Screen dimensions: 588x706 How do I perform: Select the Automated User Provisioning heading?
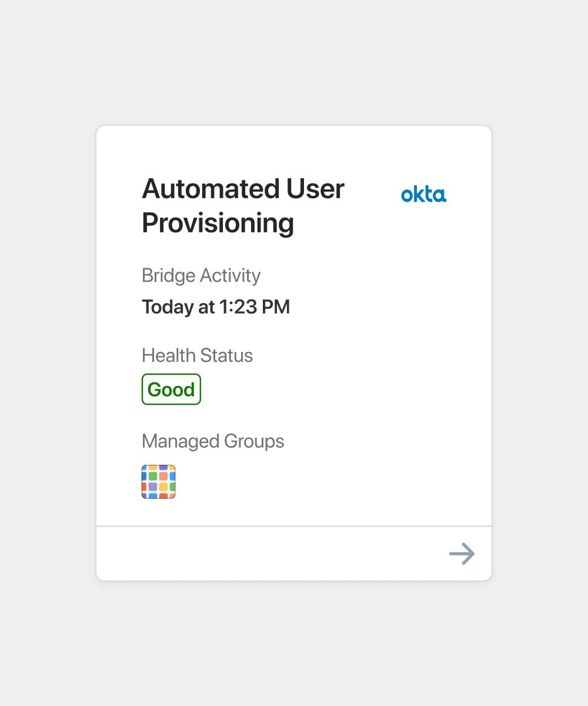(243, 205)
